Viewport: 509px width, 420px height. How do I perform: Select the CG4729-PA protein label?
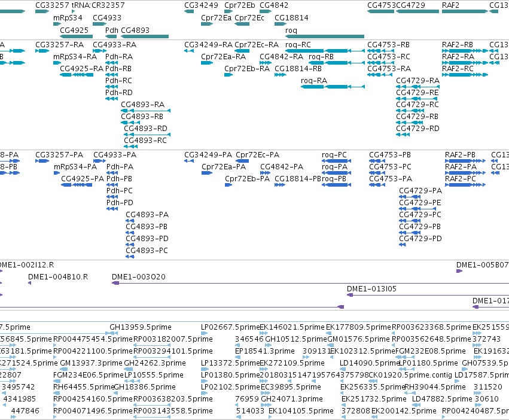pos(420,191)
